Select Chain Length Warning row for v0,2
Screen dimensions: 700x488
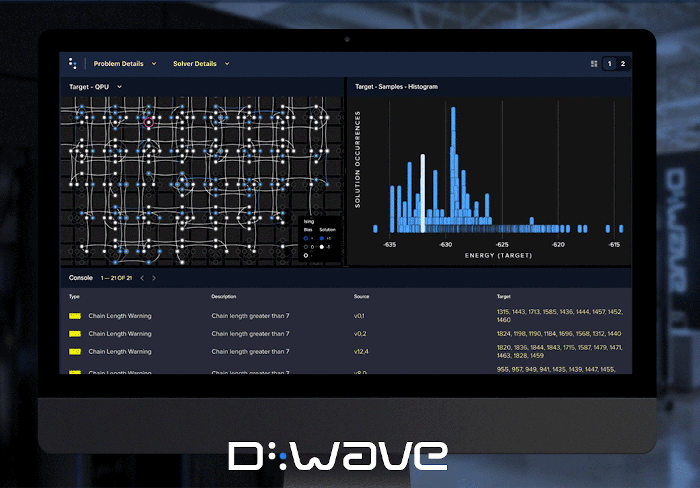tap(346, 334)
